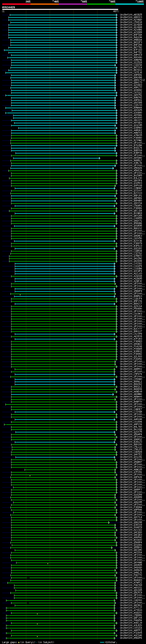Viewport: 146px width, 644px height.
Task: Select hit UniRef100_P08865
Action: [131, 349]
